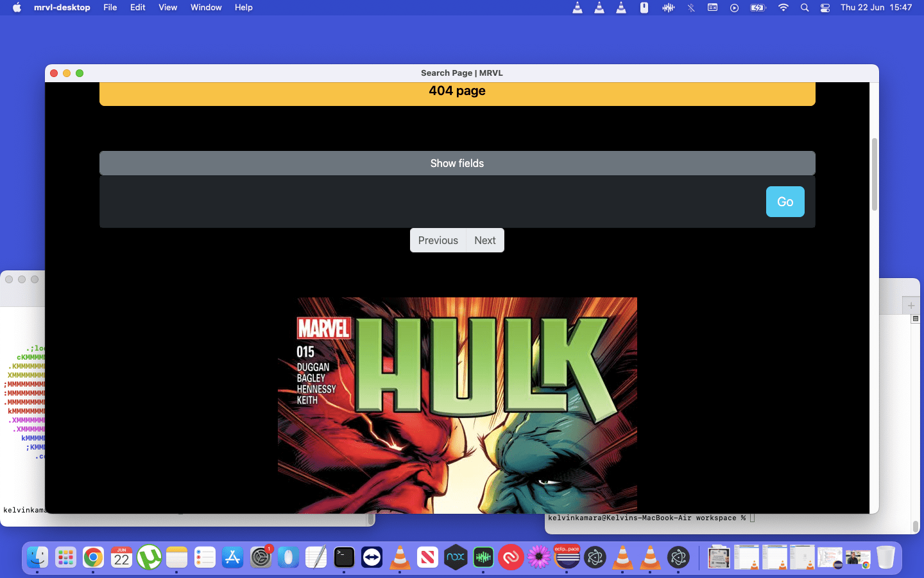Open Spotlight search in menu bar
This screenshot has width=924, height=578.
pos(805,8)
